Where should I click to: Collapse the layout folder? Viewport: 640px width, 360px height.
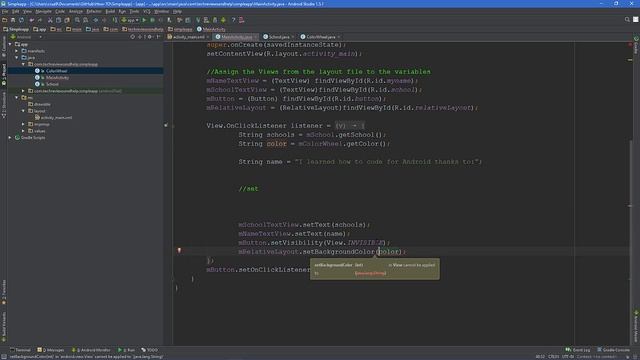click(x=23, y=111)
